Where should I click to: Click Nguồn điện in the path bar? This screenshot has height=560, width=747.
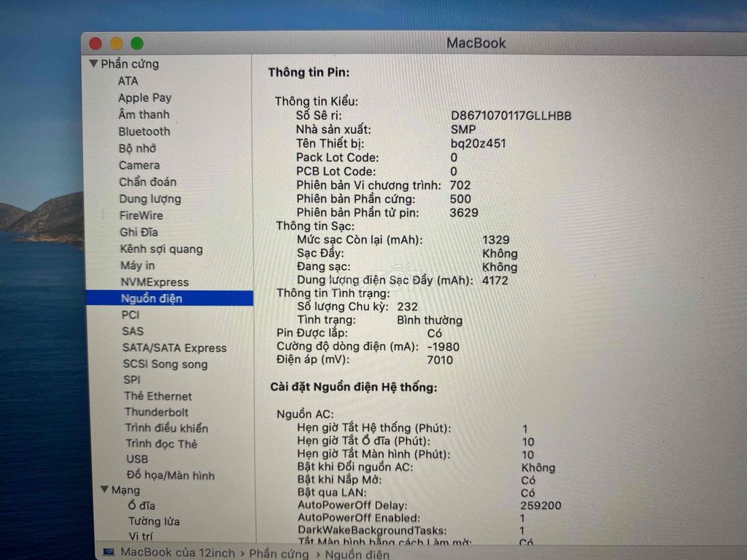pyautogui.click(x=357, y=555)
